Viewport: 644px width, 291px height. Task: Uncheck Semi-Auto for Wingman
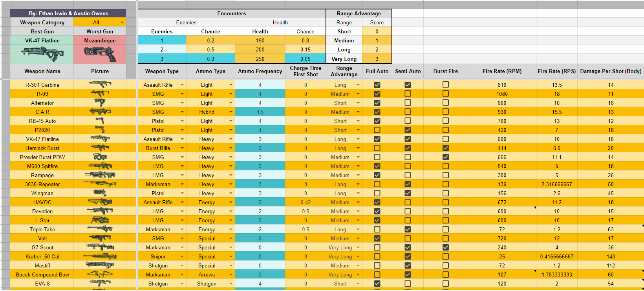pyautogui.click(x=408, y=193)
